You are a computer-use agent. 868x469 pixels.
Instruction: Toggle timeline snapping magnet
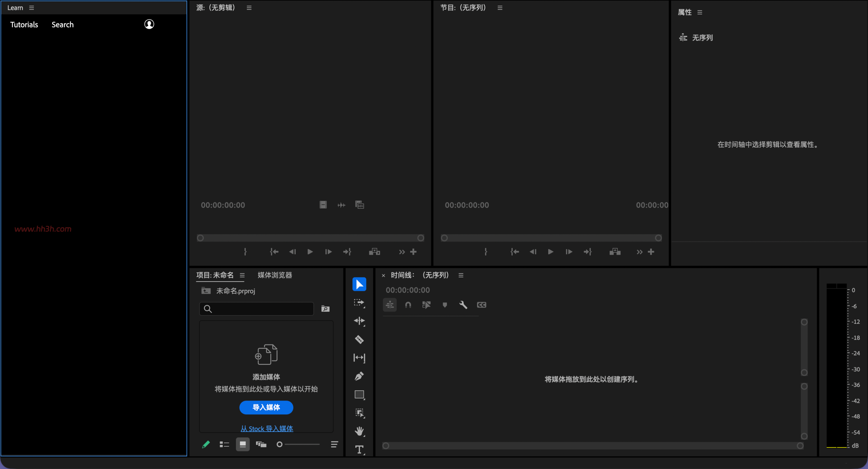pyautogui.click(x=408, y=305)
